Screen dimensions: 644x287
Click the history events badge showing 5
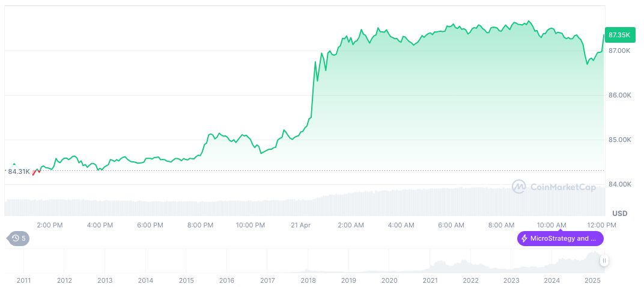coord(17,238)
